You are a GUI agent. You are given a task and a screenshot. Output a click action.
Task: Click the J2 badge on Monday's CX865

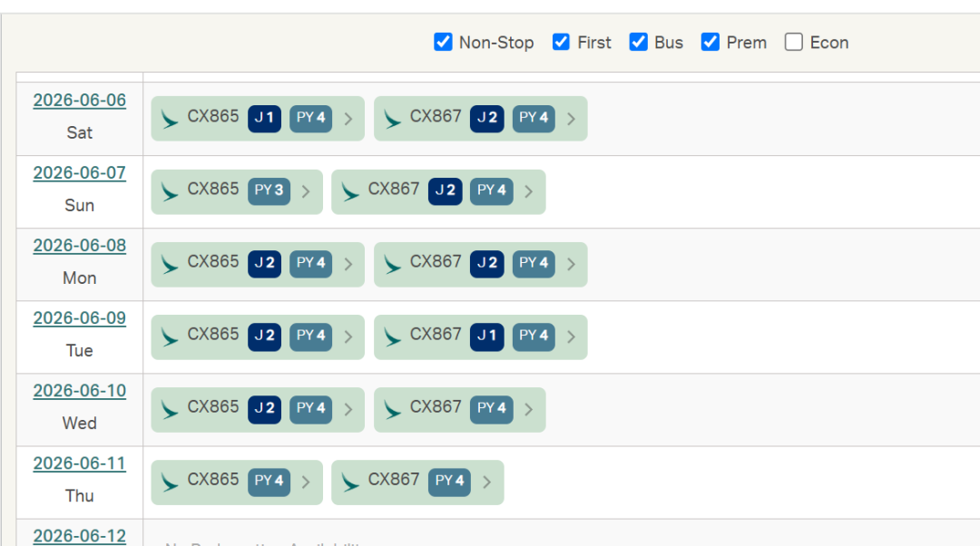[264, 263]
